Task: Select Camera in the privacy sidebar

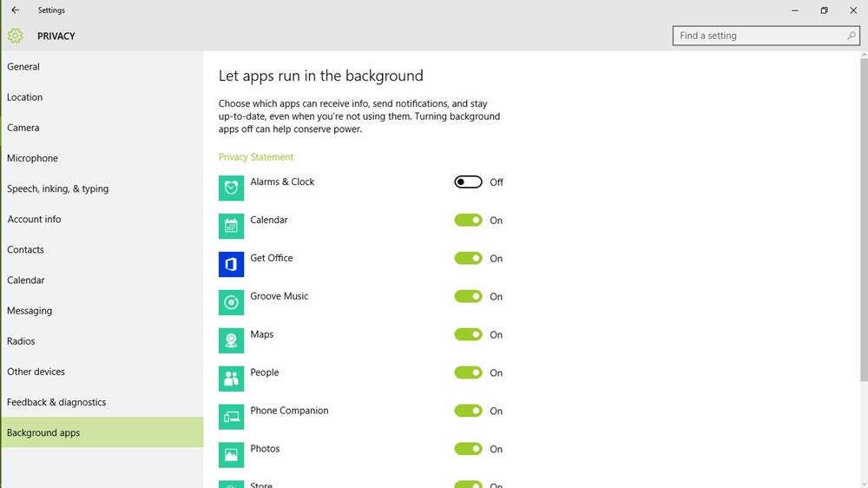Action: (23, 128)
